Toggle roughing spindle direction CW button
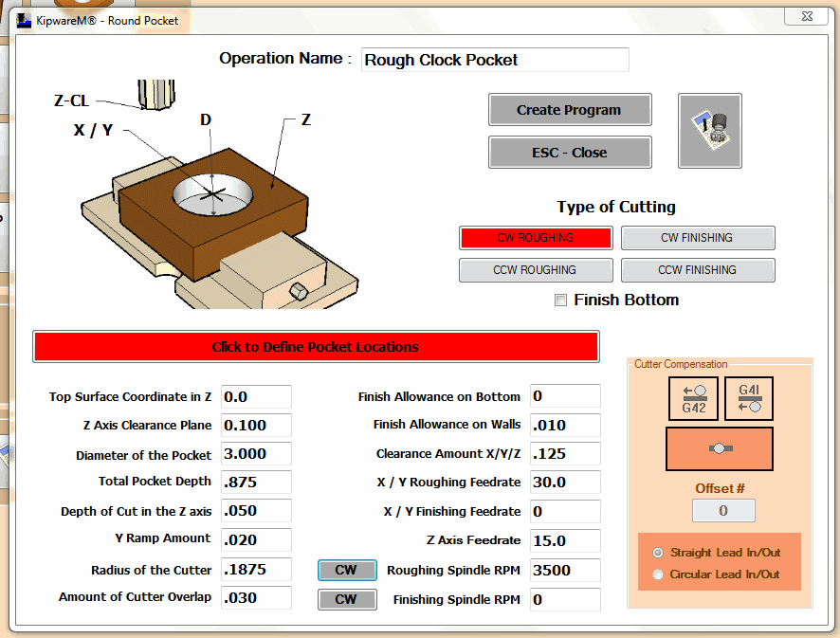Screen dimensions: 840x638 pyautogui.click(x=347, y=570)
